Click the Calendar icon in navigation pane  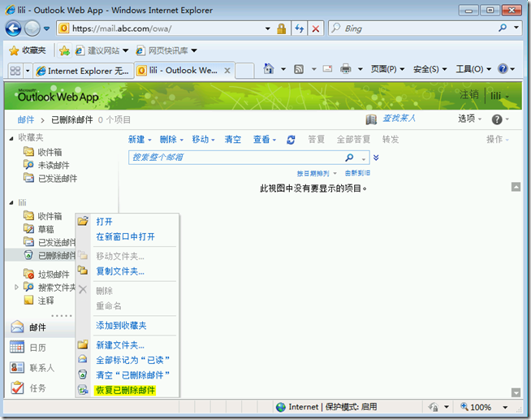coord(17,347)
